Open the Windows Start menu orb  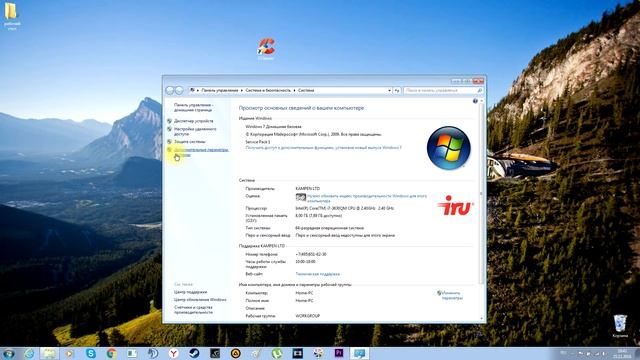[x=9, y=353]
